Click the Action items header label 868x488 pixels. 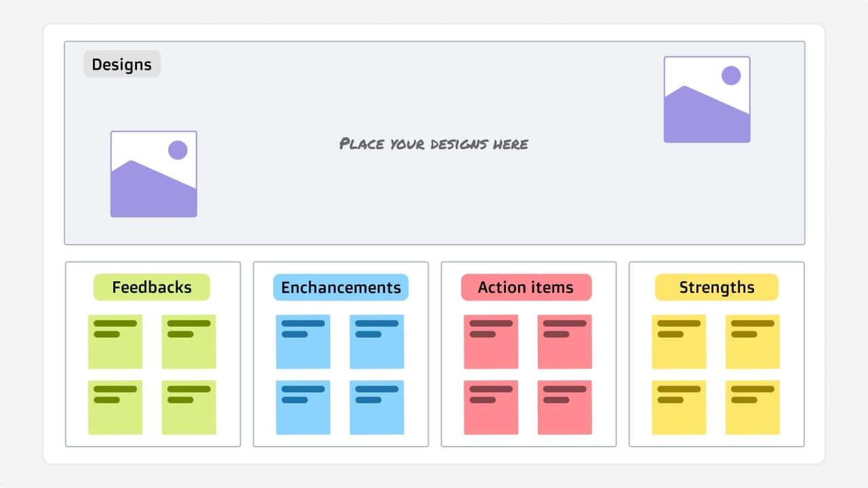coord(526,287)
